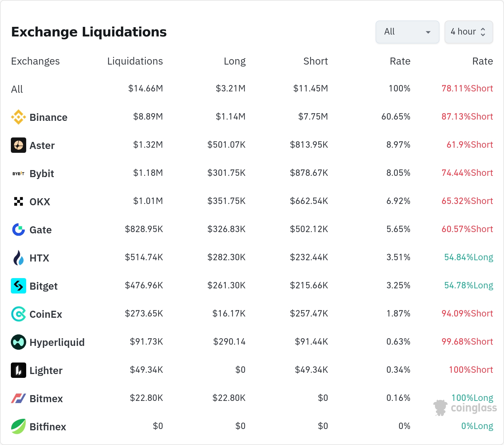Click the Bitmex logo icon
Image resolution: width=504 pixels, height=445 pixels.
click(x=19, y=398)
